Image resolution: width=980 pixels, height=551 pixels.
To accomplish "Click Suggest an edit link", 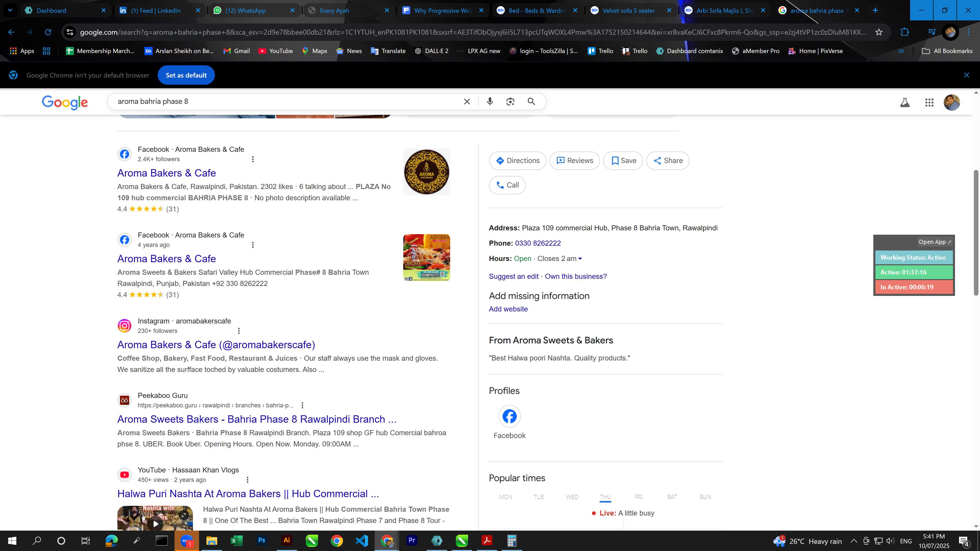I will [x=513, y=277].
